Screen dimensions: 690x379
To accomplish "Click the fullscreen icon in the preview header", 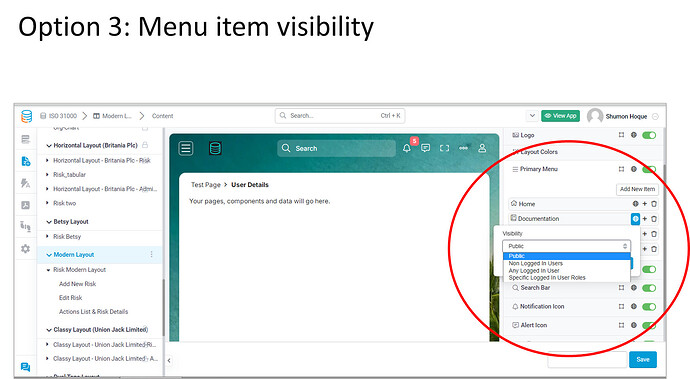I will [444, 148].
